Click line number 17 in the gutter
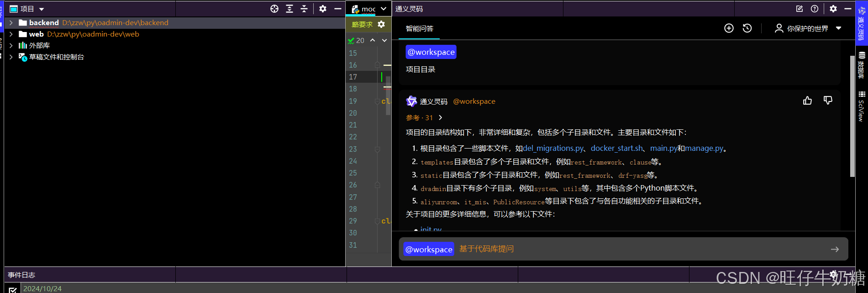868x293 pixels. (x=353, y=77)
